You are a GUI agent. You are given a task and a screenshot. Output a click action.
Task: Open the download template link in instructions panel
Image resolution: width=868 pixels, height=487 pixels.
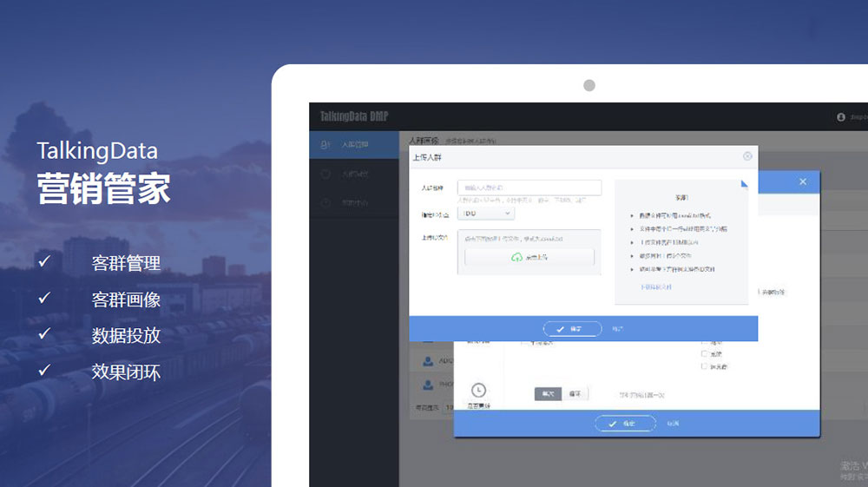coord(656,287)
